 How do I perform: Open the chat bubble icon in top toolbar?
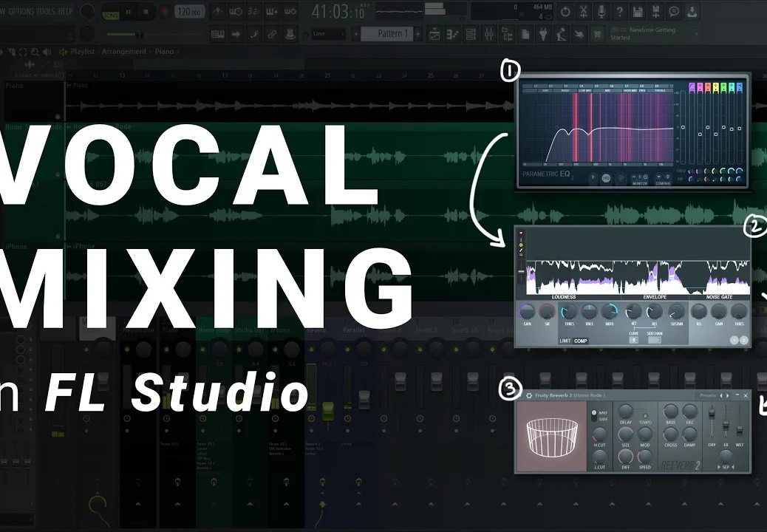tap(674, 12)
